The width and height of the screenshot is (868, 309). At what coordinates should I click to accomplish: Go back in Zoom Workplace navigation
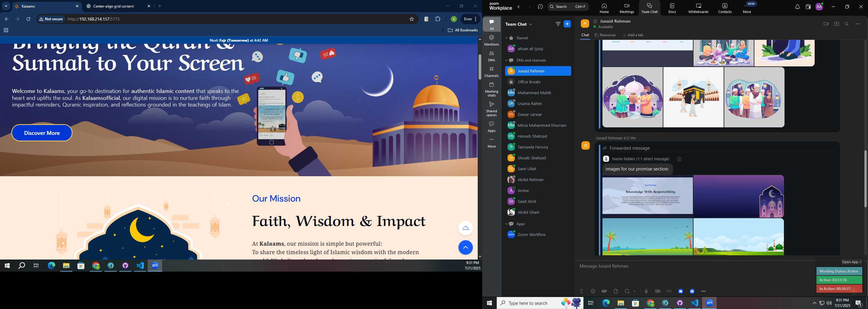click(x=519, y=7)
